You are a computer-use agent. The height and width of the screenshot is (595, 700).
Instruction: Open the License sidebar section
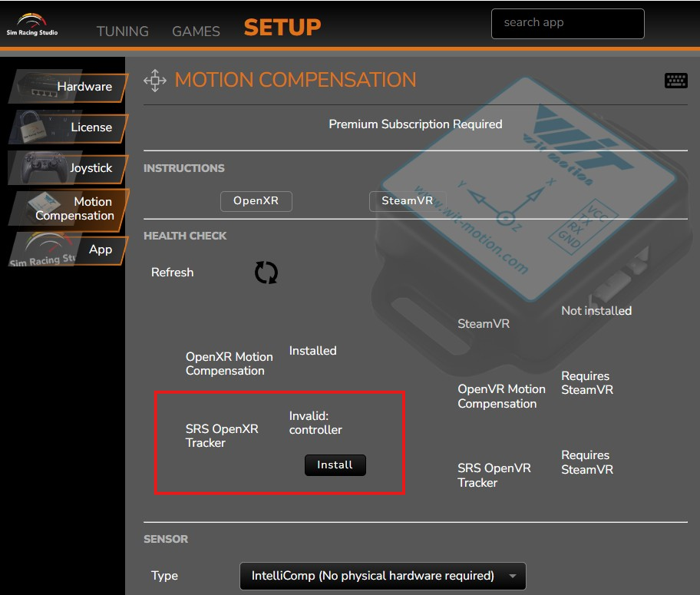tap(68, 127)
